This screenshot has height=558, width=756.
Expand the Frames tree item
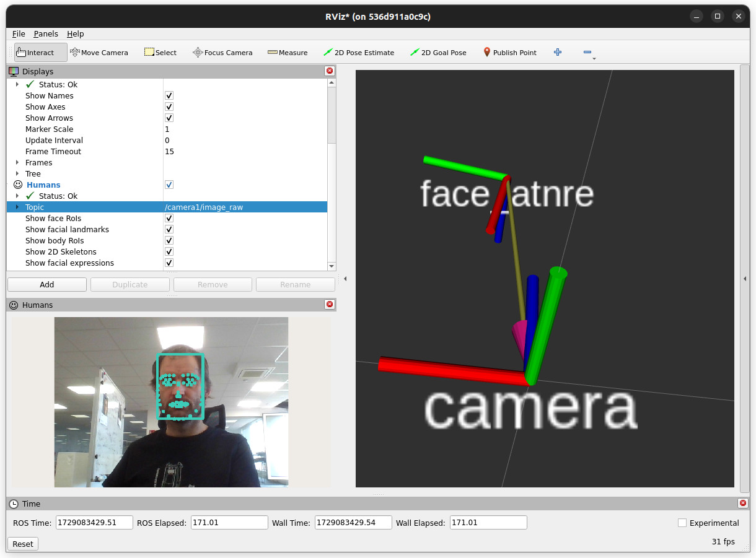[17, 163]
